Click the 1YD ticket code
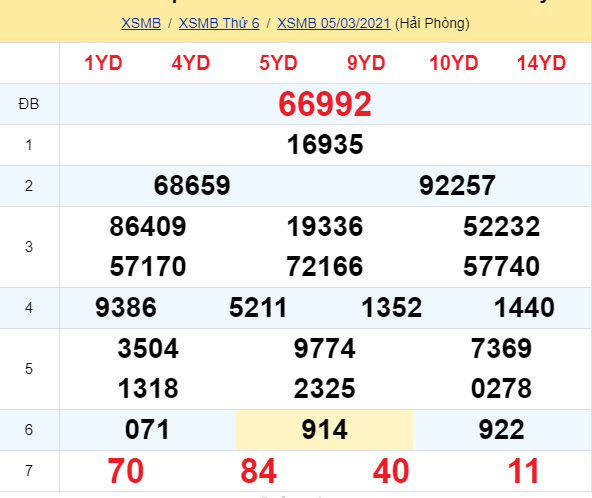This screenshot has width=592, height=498. click(x=103, y=63)
